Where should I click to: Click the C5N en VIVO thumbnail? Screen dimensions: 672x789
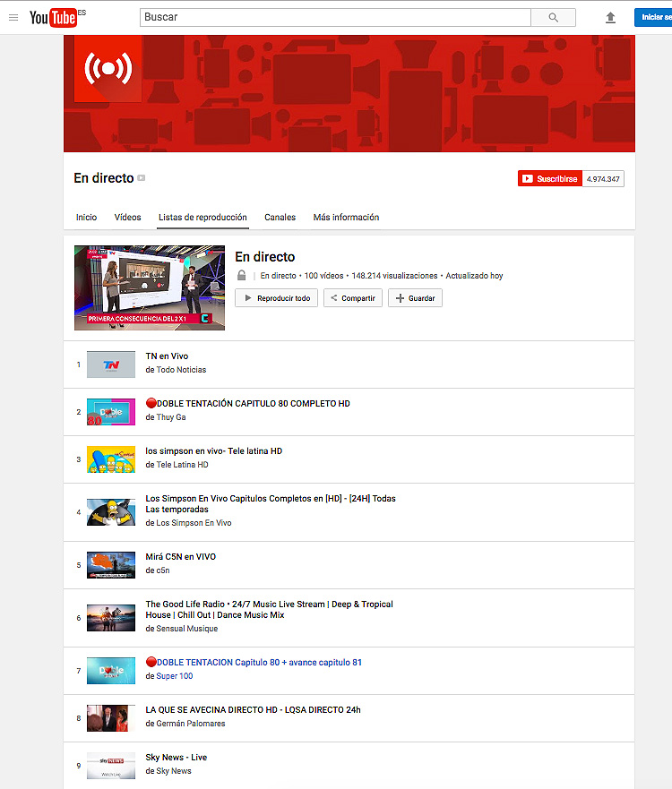[111, 565]
